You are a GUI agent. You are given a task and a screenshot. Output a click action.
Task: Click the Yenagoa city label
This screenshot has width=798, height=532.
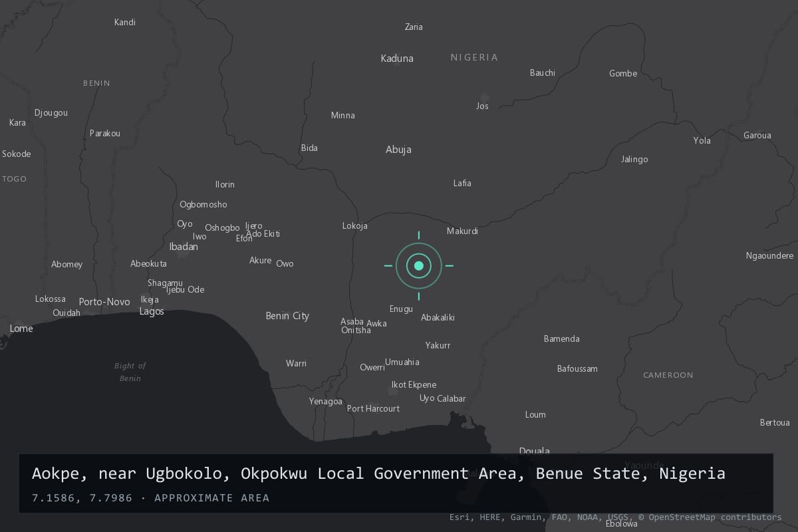pyautogui.click(x=326, y=402)
